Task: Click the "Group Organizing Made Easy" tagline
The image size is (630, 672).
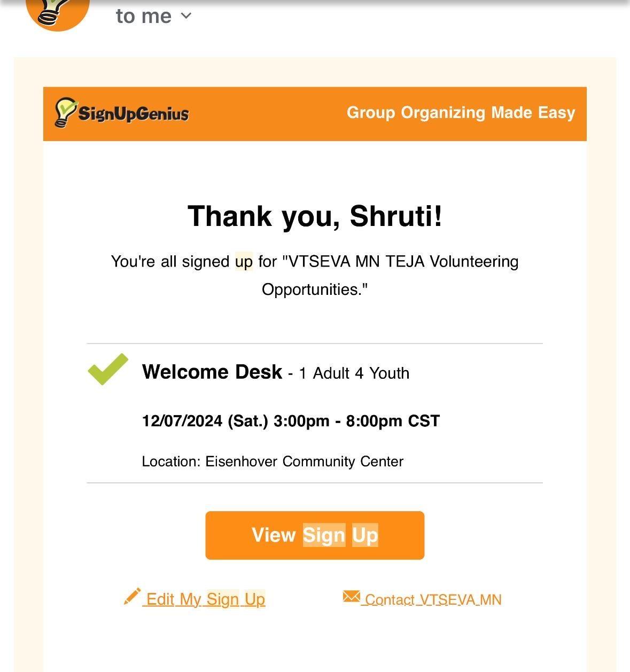Action: (461, 113)
